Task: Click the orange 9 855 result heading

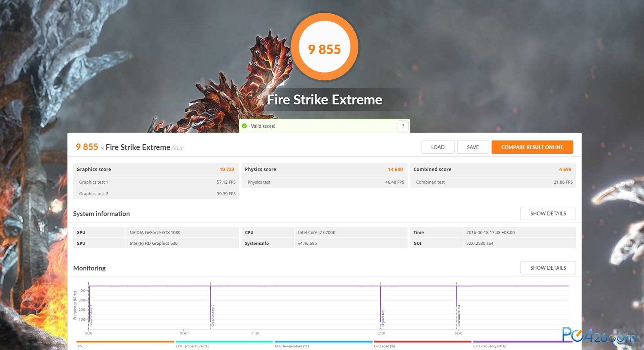Action: pos(87,147)
